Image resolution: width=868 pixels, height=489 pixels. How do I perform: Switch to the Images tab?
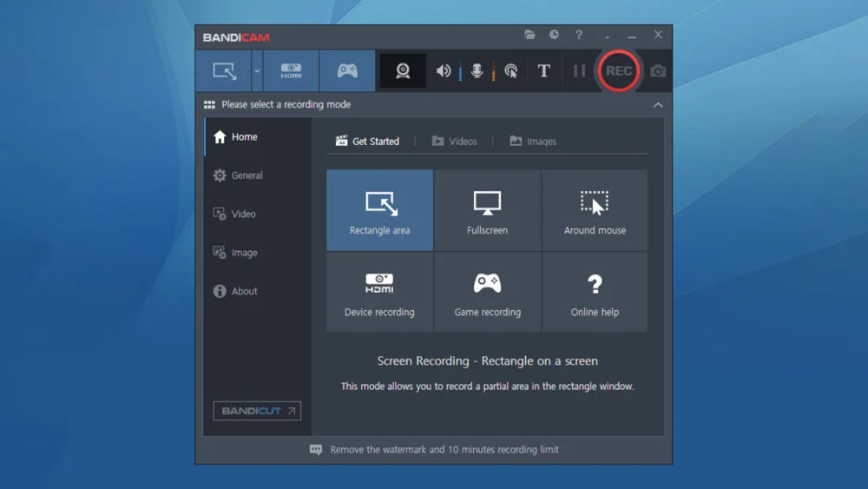533,142
